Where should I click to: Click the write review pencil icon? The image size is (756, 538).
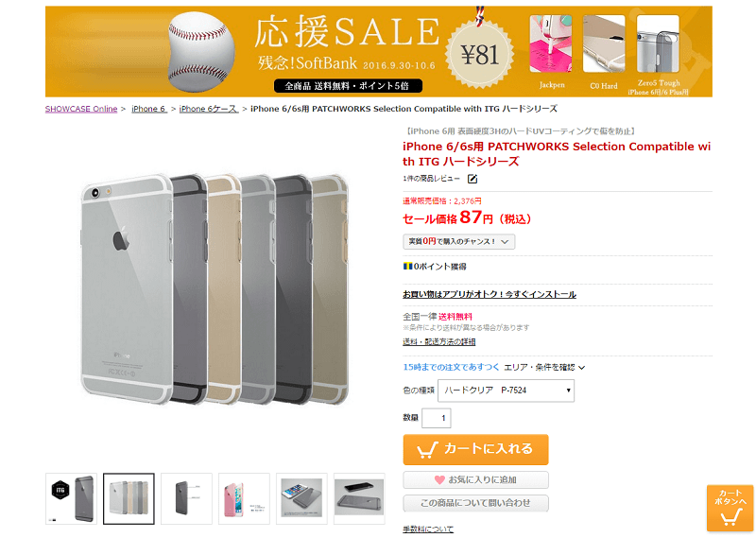tap(472, 179)
